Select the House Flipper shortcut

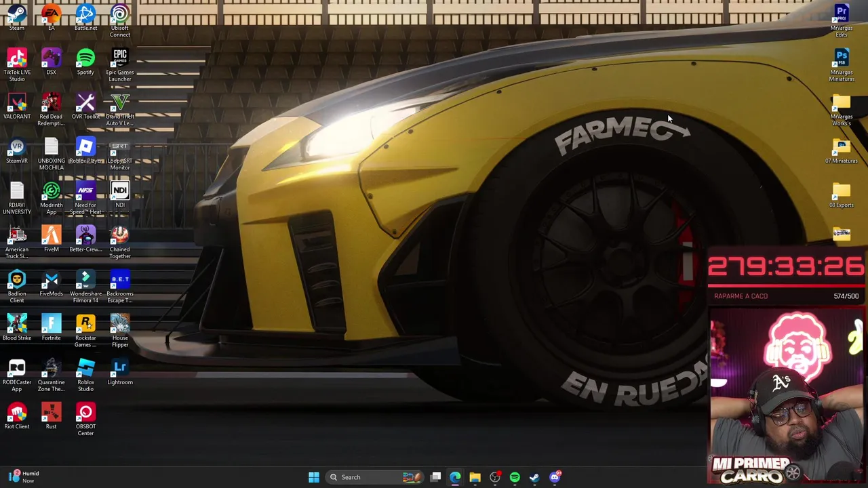(120, 330)
